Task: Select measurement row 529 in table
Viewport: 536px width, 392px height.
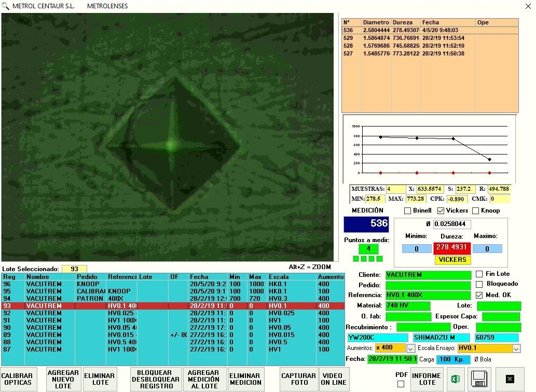Action: 430,38
